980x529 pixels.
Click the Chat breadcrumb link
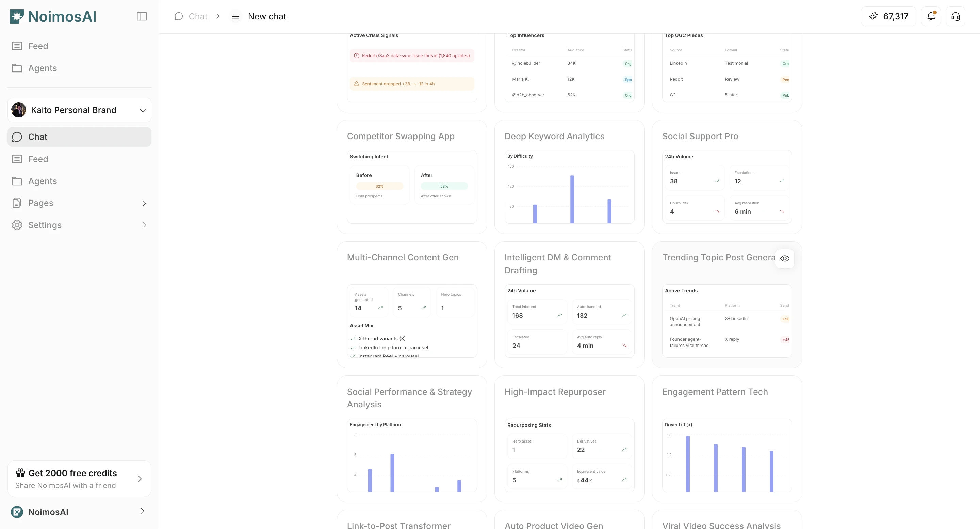pos(198,16)
